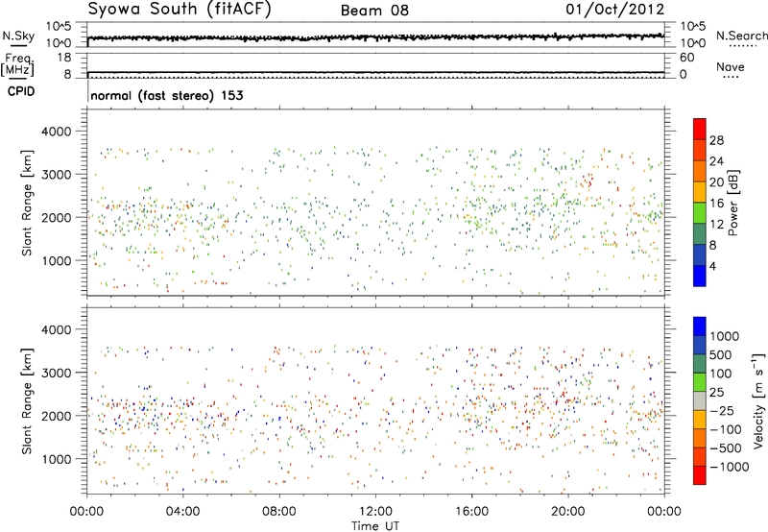Click the '12' label on Power colorbar
The image size is (768, 532).
tap(716, 225)
